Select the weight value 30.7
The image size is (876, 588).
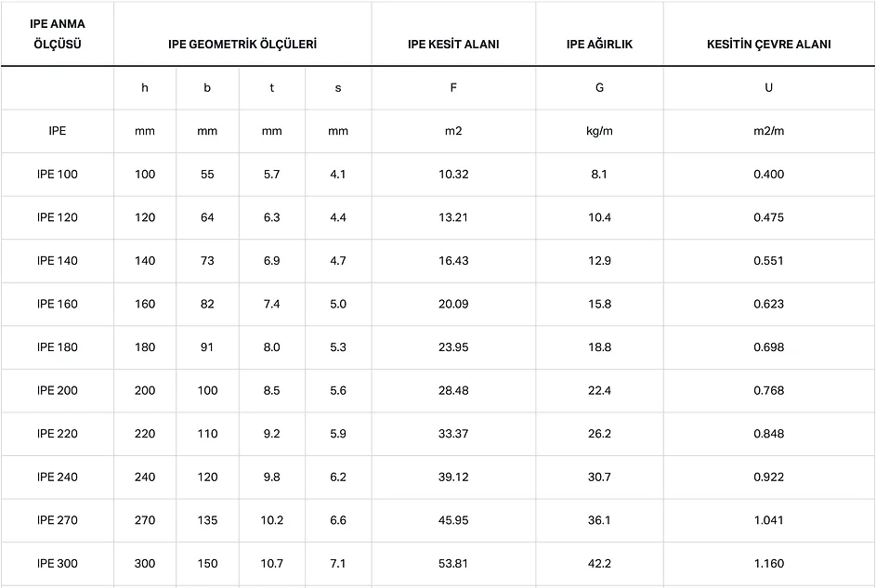[599, 477]
